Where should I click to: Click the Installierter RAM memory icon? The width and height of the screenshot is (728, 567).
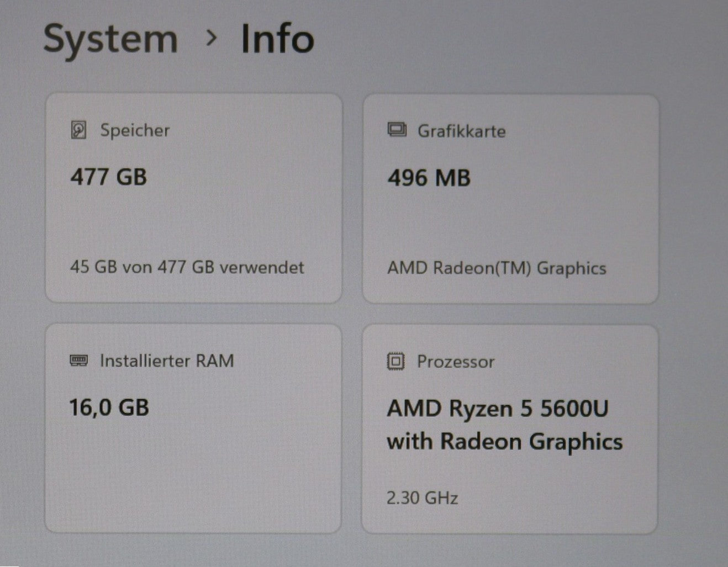(80, 361)
